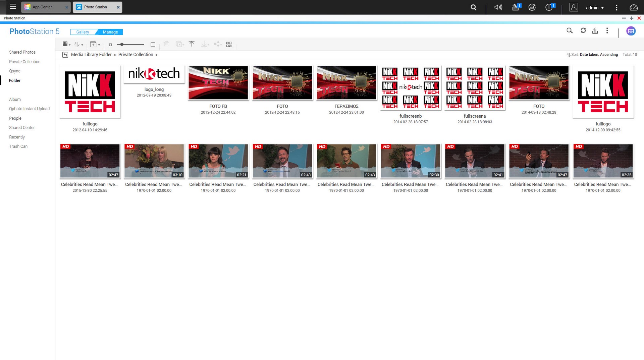Open the sort order dropdown in toolbar
644x360 pixels.
click(78, 44)
